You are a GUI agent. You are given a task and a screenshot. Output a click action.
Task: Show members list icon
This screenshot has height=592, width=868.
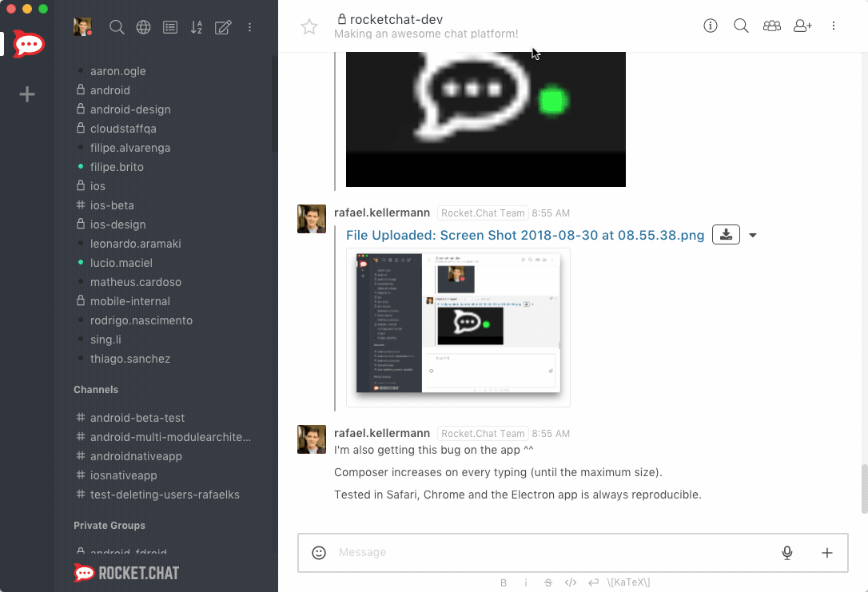(x=771, y=26)
